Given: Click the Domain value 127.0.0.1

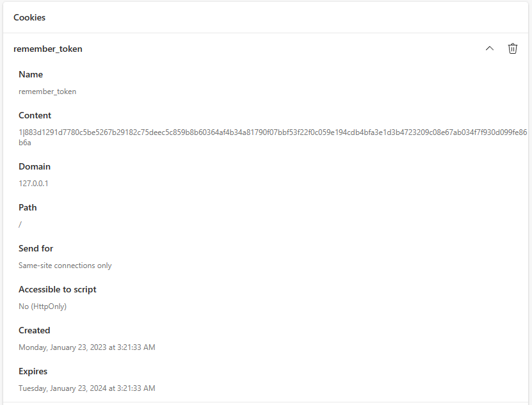Looking at the screenshot, I should [x=33, y=184].
